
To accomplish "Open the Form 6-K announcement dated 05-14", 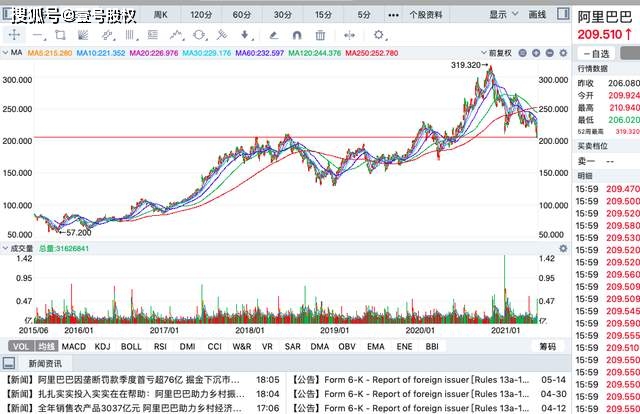I will 429,380.
